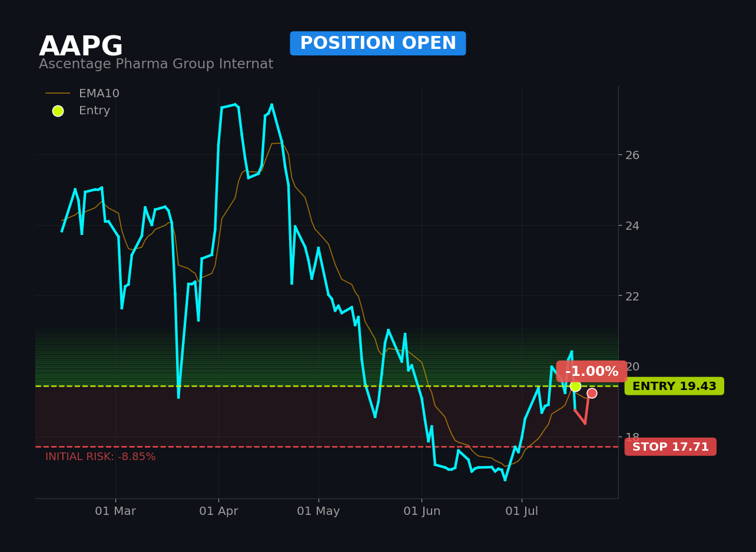Select the -1.00% change badge
The image size is (756, 552).
[592, 372]
